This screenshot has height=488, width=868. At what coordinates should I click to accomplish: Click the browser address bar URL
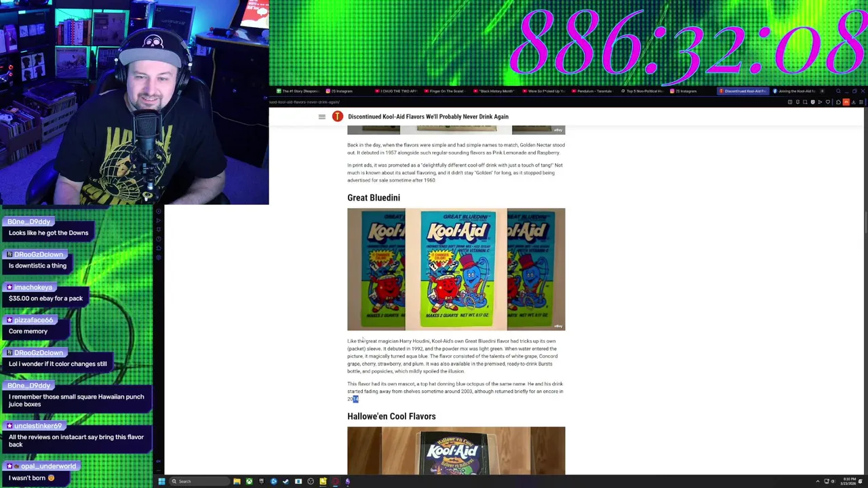(x=305, y=102)
